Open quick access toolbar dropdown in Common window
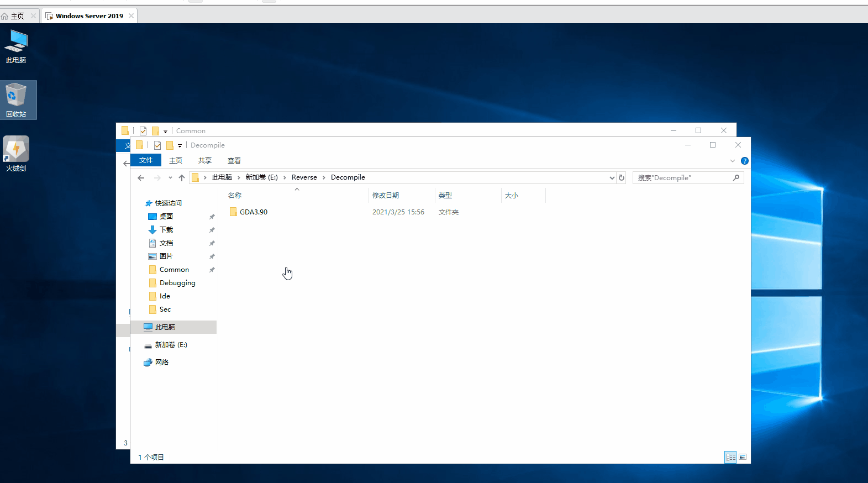Screen dimensions: 868x483 click(x=165, y=132)
